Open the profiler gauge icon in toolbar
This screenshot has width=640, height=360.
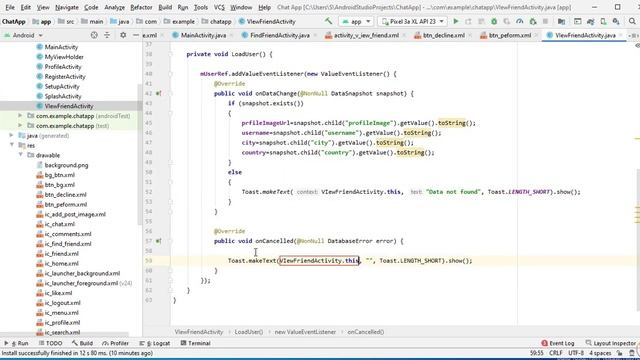pyautogui.click(x=520, y=21)
